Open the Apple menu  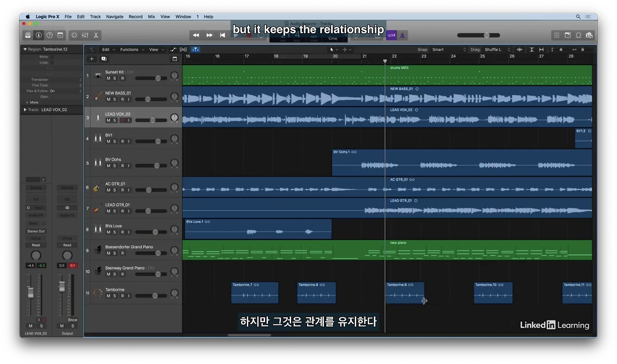click(28, 16)
